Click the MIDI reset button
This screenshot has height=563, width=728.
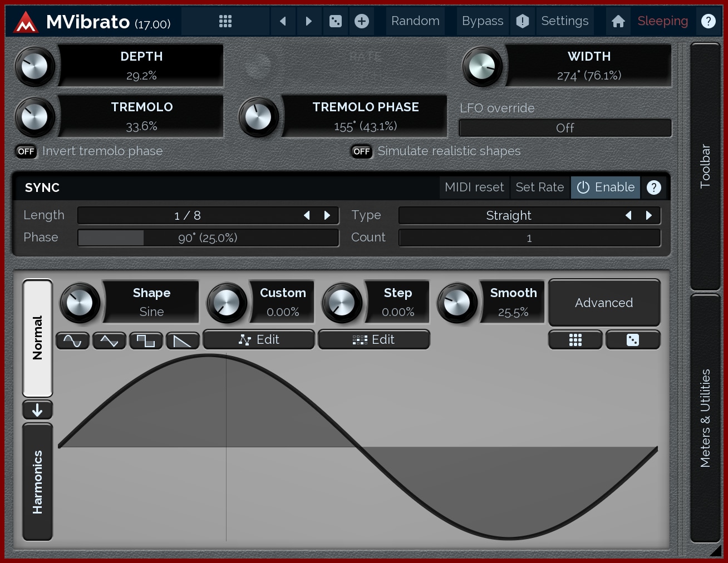click(474, 187)
